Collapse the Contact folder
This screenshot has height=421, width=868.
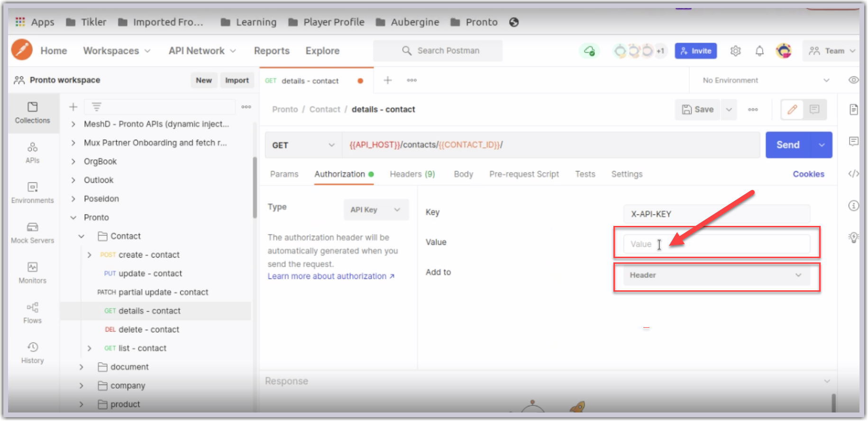(81, 236)
